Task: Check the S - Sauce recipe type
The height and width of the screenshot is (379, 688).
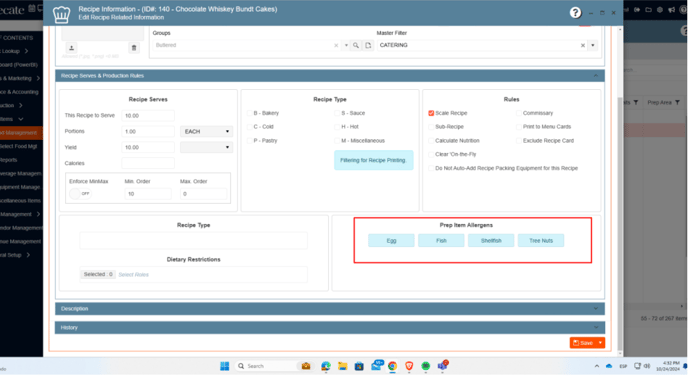Action: 337,113
